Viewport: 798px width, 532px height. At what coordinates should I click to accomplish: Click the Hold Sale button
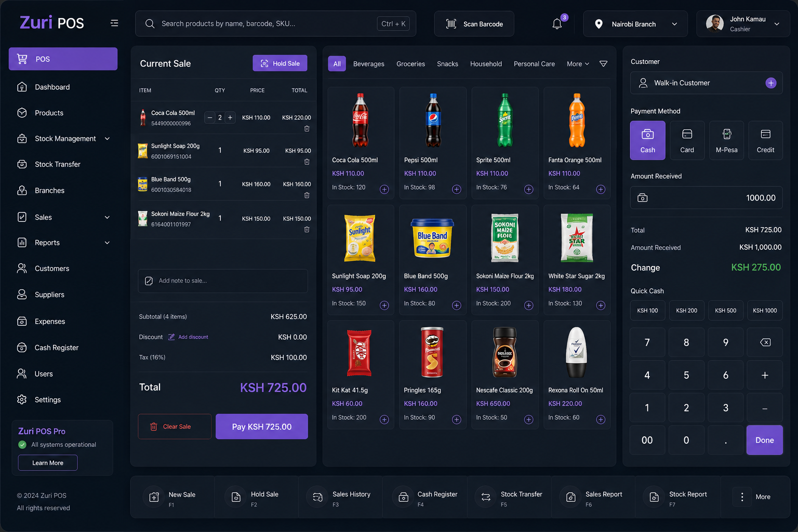coord(280,63)
